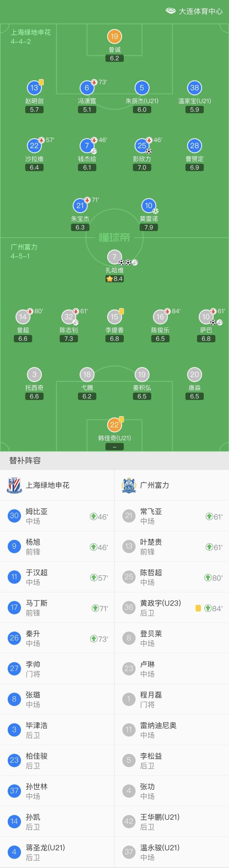Tap 曹赟定 rating 6.9 label
229x868 pixels.
(194, 168)
